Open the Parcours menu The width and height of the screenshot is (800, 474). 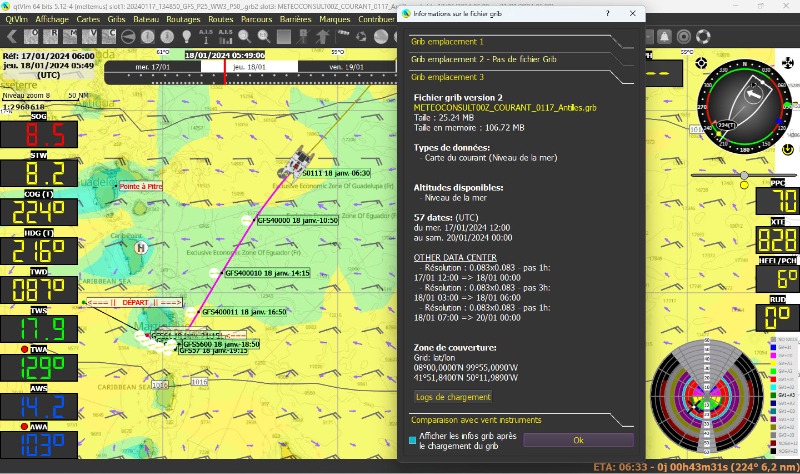point(257,19)
